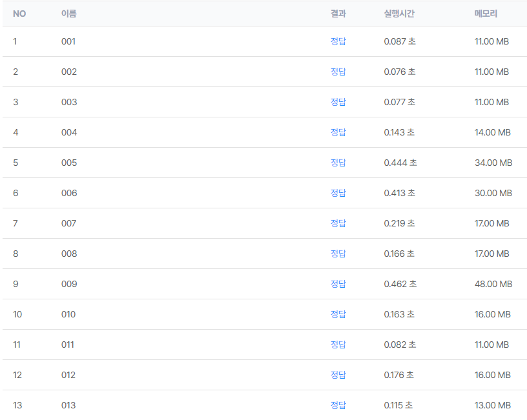
Task: Click the memory value in row 012
Action: [492, 375]
